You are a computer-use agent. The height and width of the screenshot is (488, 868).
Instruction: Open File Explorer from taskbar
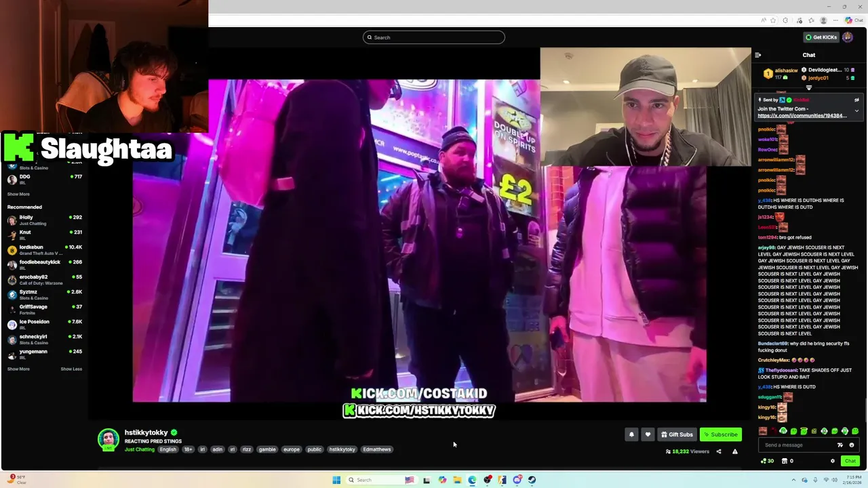[x=457, y=480]
